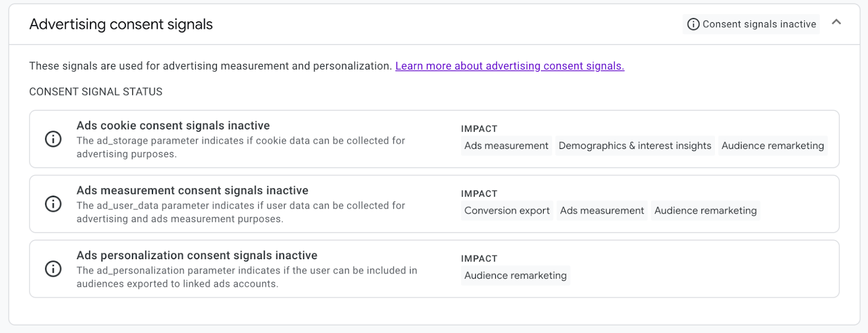This screenshot has width=868, height=333.
Task: Click Ads personalization consent signals inactive heading
Action: click(x=197, y=255)
